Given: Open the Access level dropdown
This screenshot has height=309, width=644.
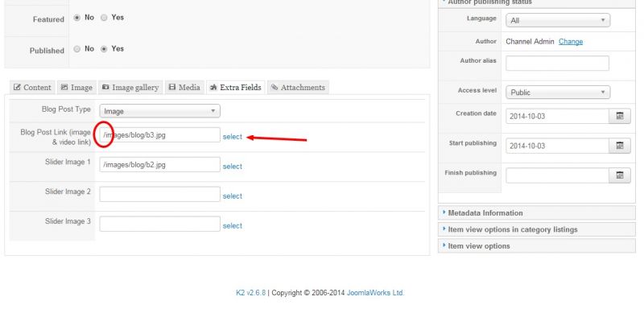Looking at the screenshot, I should 558,93.
